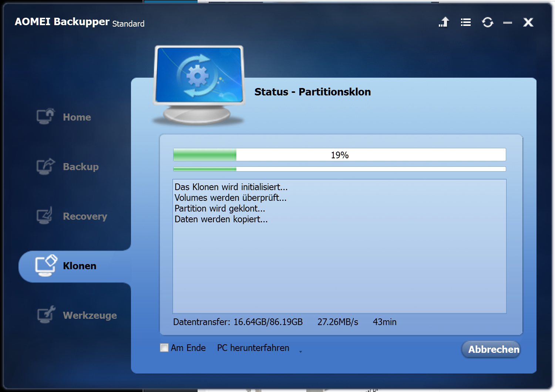The image size is (555, 392).
Task: Click the 19% overall progress bar
Action: click(x=339, y=155)
